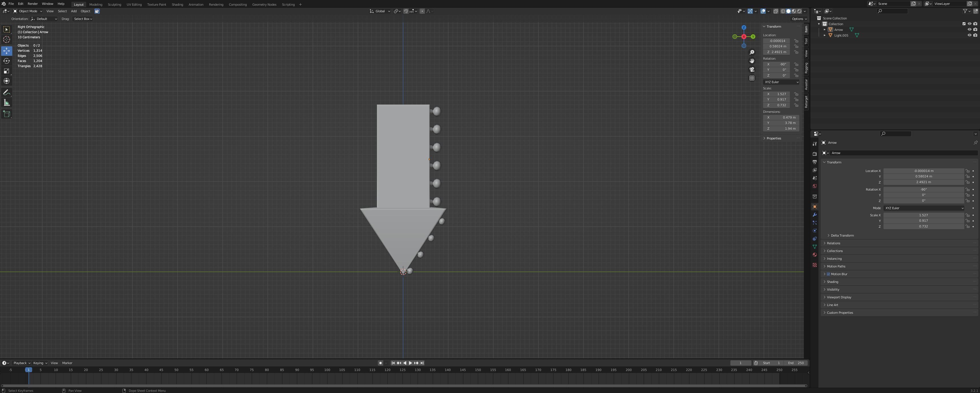Open the Options button in viewport header

click(x=798, y=19)
